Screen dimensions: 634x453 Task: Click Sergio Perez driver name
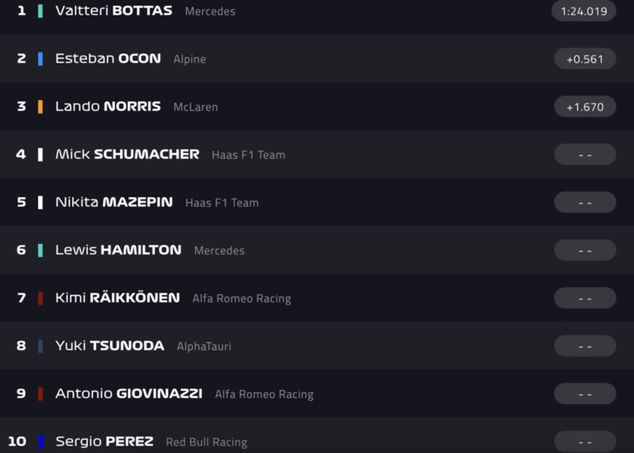(x=104, y=442)
